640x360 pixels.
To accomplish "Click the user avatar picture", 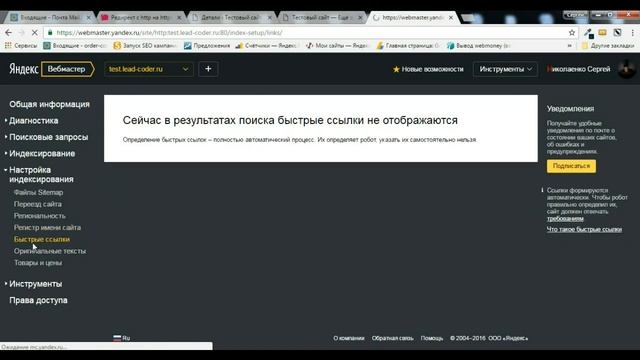I will tap(626, 69).
